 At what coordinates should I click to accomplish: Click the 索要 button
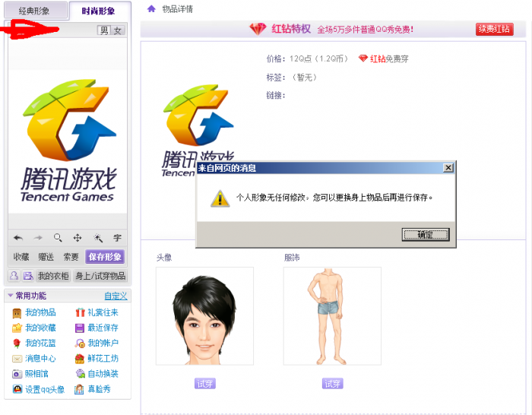click(71, 257)
